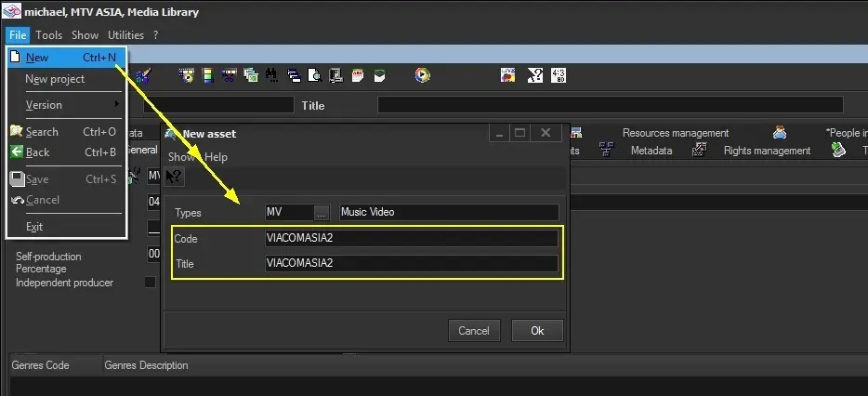Choose Search in the File menu

tap(42, 132)
